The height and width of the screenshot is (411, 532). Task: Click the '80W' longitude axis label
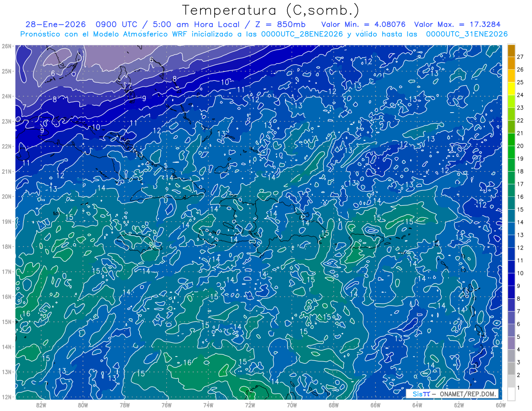(83, 405)
